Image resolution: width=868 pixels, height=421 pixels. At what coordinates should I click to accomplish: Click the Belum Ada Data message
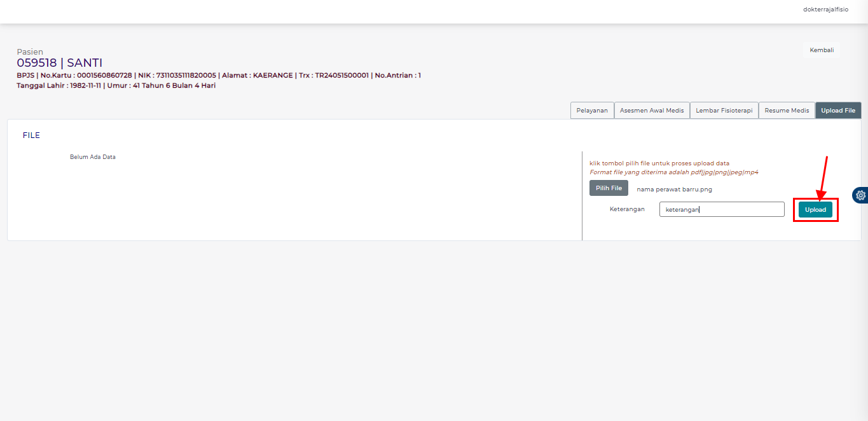(x=93, y=157)
